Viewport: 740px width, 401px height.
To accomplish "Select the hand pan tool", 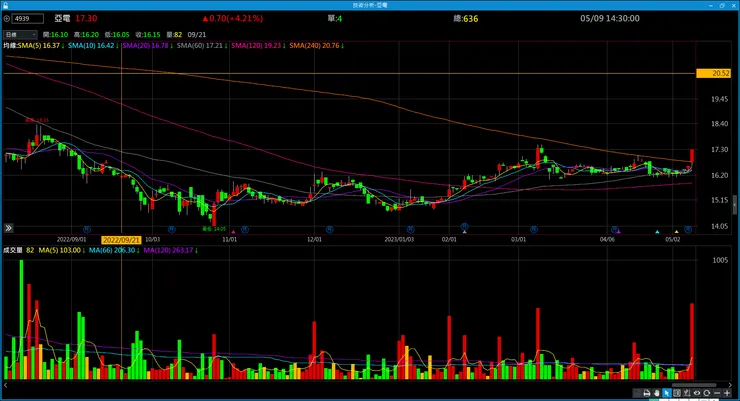I will click(x=656, y=393).
